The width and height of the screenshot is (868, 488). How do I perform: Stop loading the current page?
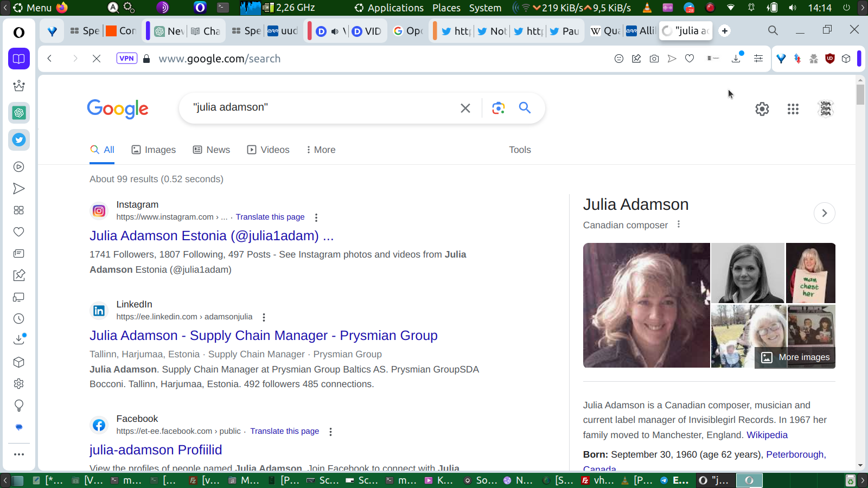pyautogui.click(x=97, y=59)
